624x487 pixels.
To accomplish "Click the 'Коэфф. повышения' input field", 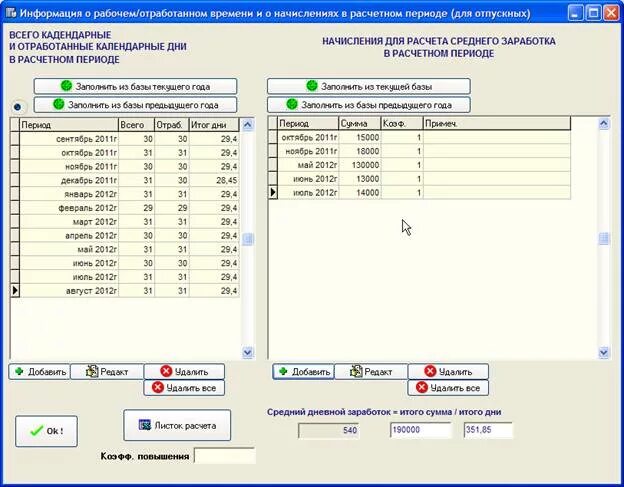I will click(224, 456).
